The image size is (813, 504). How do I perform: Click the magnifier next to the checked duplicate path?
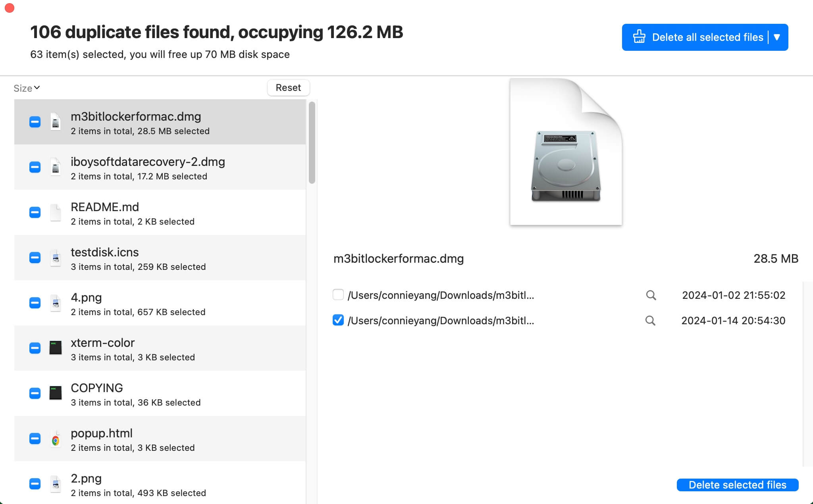click(x=651, y=320)
